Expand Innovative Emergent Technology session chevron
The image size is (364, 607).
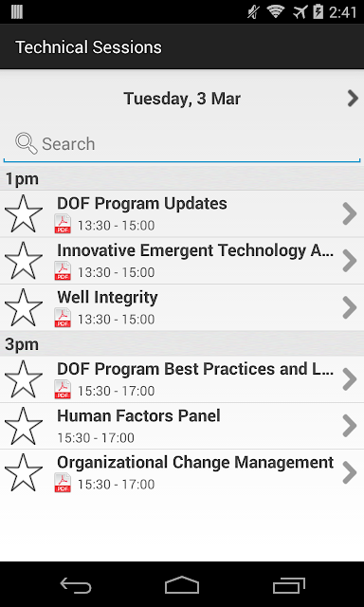(x=350, y=261)
